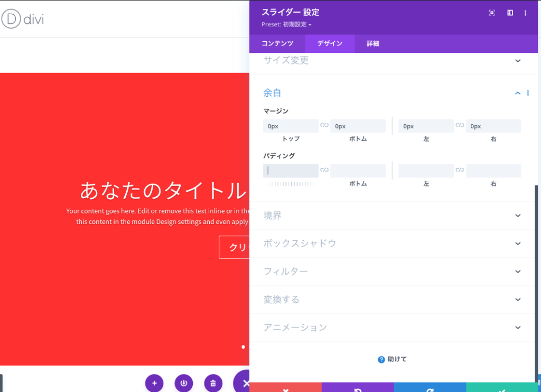Click the power icon in the floating toolbar
This screenshot has width=541, height=392.
[184, 383]
